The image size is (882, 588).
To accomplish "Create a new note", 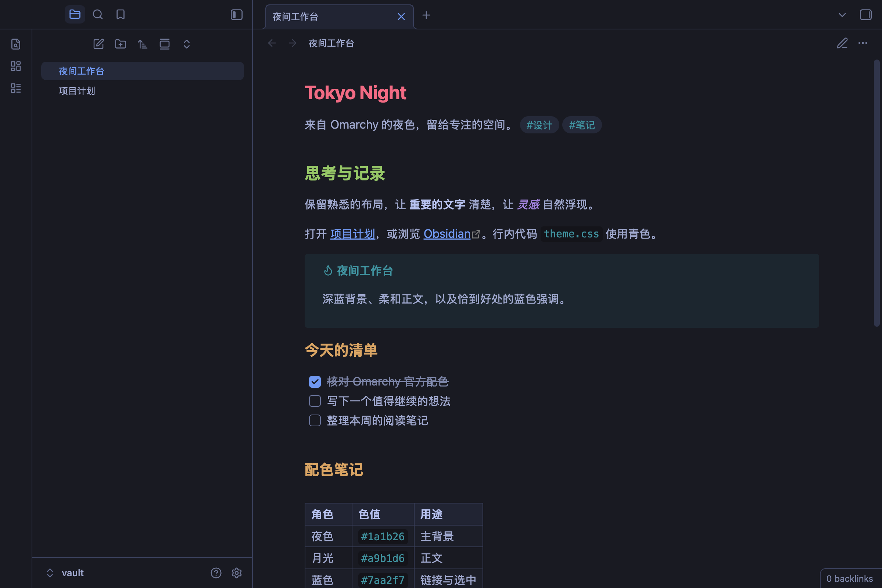I will (98, 44).
